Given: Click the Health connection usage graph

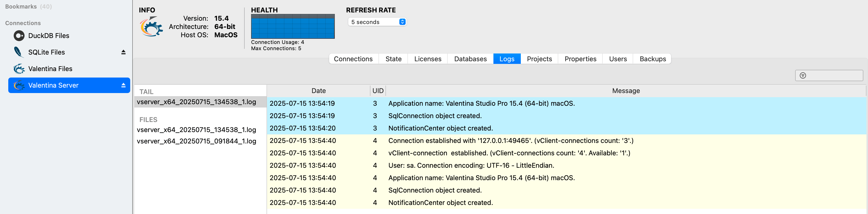Looking at the screenshot, I should tap(293, 26).
